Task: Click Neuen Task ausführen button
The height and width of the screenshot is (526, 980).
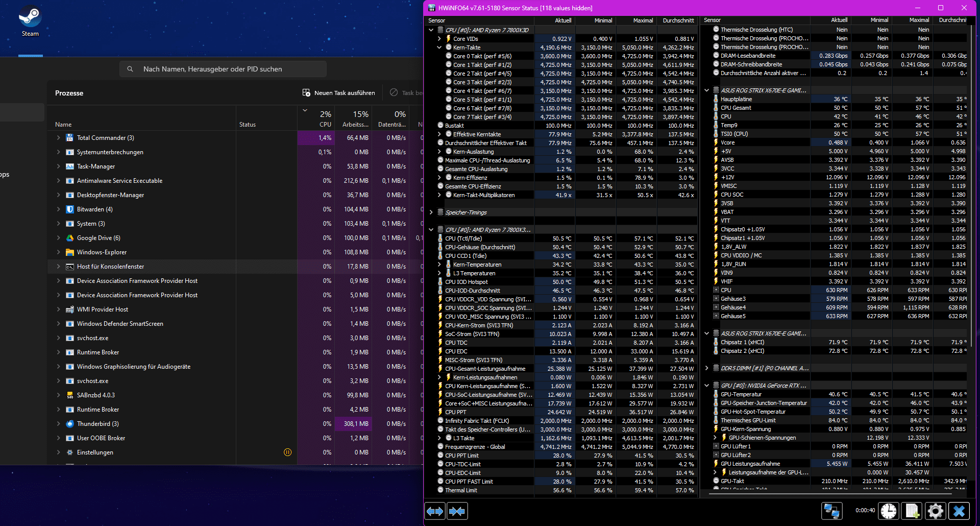Action: (339, 93)
